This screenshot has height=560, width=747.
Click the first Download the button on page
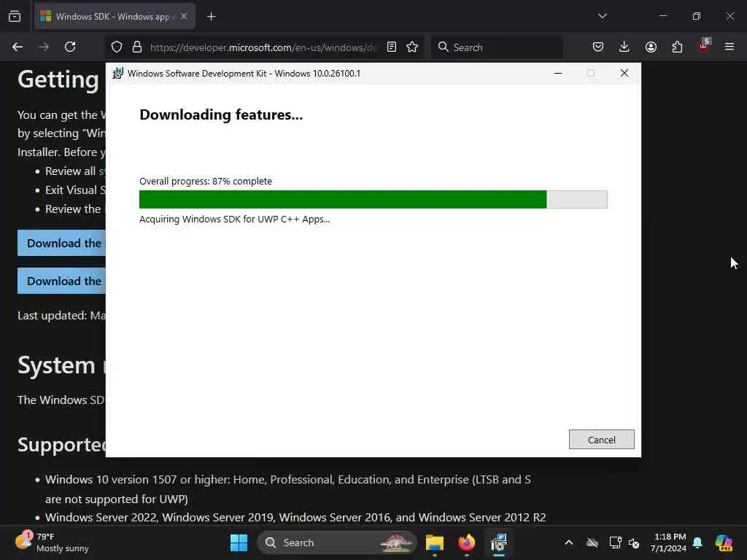pyautogui.click(x=61, y=243)
